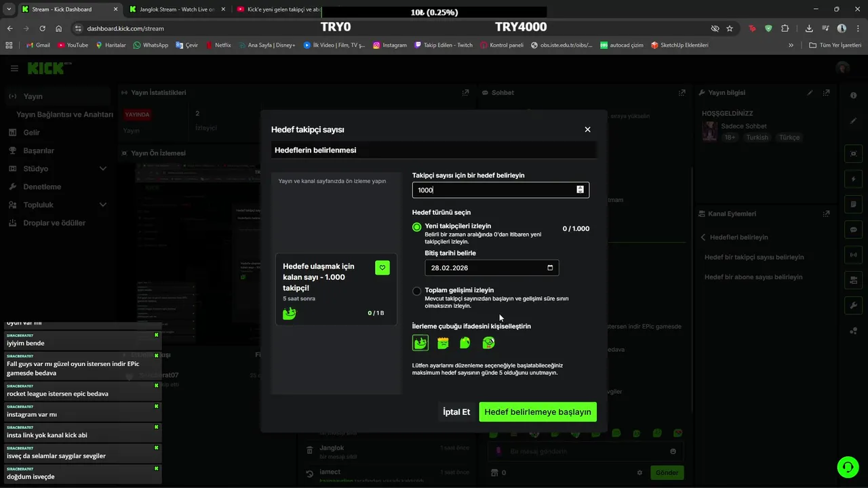Select the third green blob emote

click(465, 343)
